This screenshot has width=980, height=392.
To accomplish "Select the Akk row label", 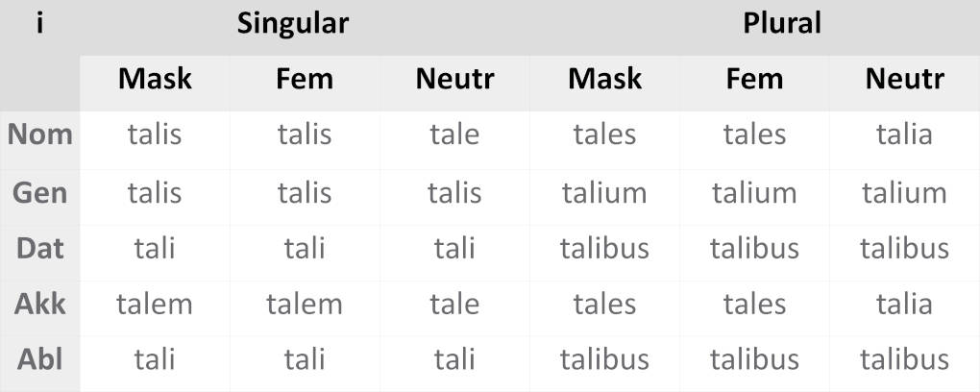I will [40, 305].
